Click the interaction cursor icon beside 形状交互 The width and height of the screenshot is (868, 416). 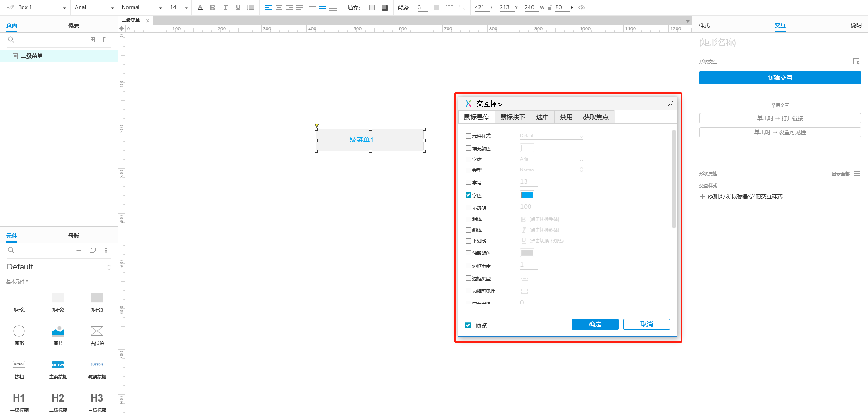(856, 61)
